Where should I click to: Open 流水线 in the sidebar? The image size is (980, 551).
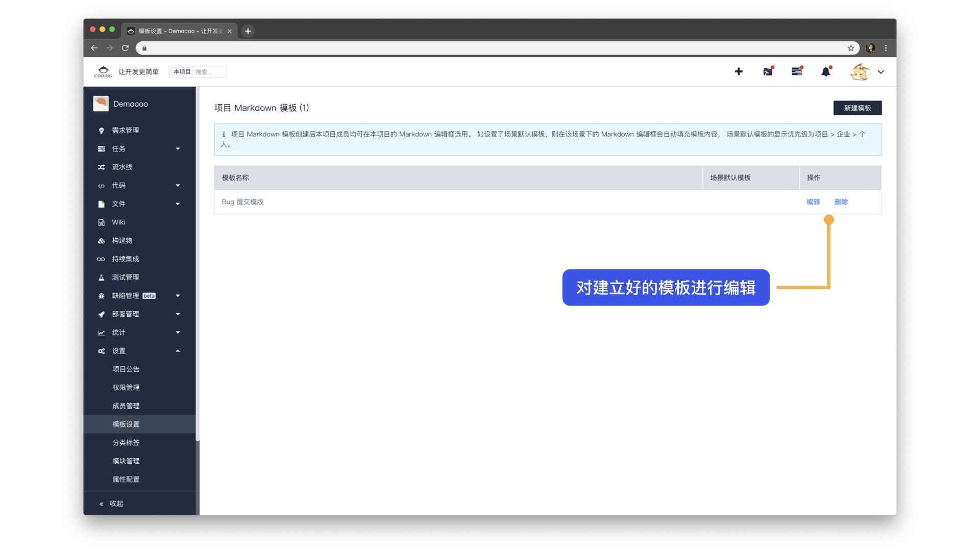tap(122, 167)
